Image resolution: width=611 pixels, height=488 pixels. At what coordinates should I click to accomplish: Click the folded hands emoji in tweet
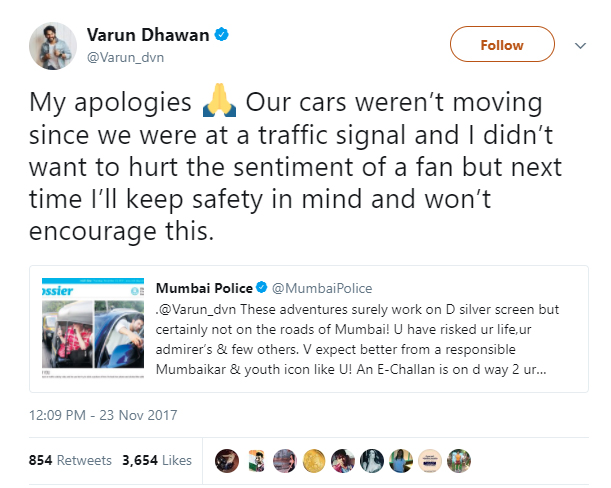219,101
